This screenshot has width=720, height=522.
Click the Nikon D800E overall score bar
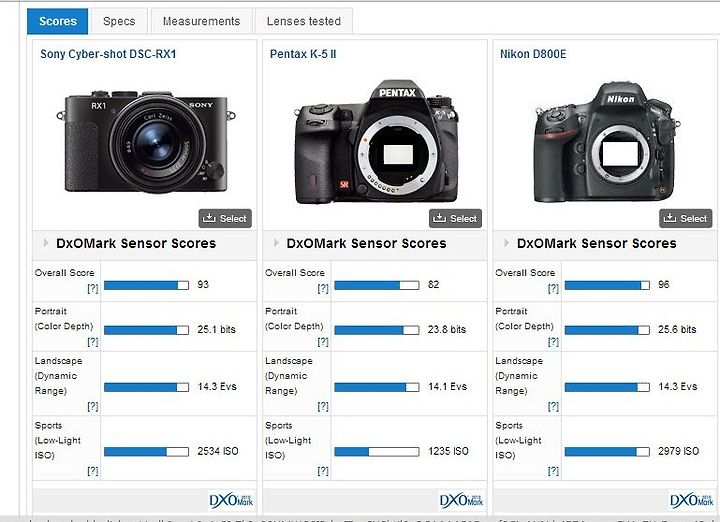[607, 285]
